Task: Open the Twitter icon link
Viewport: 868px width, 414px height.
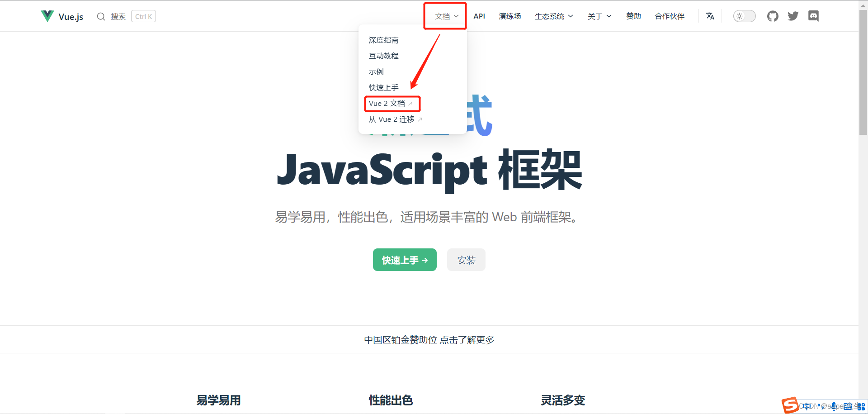Action: [x=793, y=16]
